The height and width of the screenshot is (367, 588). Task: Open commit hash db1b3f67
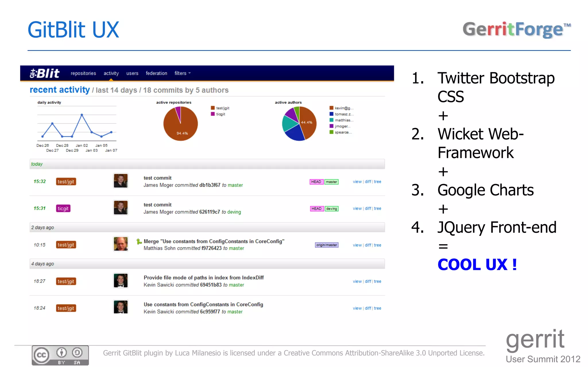point(210,185)
